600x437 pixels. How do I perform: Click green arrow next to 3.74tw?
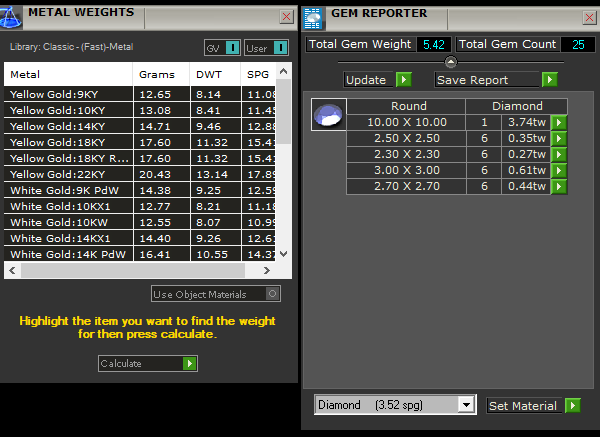click(x=559, y=122)
